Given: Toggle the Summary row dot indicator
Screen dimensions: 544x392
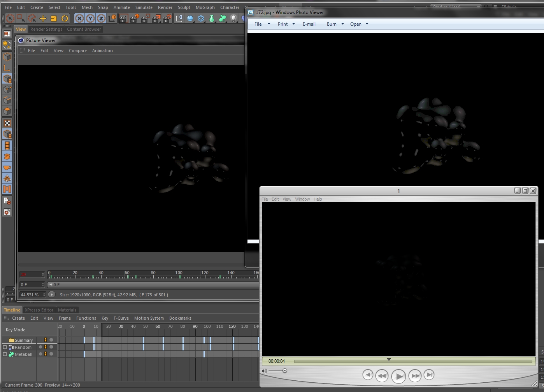Looking at the screenshot, I should click(51, 340).
